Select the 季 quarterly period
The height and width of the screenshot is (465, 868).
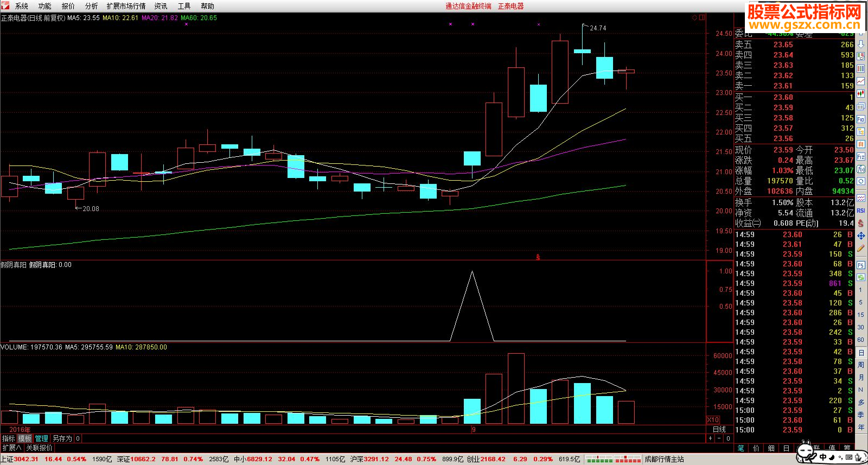(861, 415)
